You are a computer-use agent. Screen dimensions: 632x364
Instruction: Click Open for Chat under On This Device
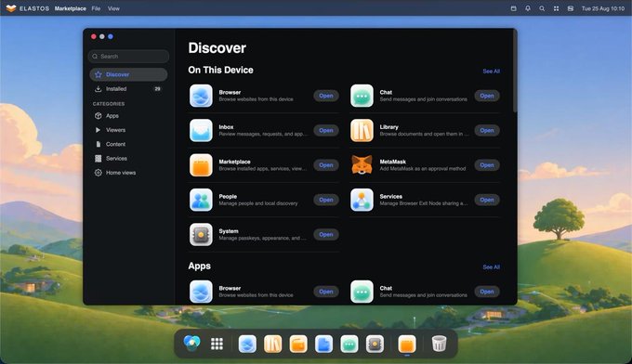point(487,96)
